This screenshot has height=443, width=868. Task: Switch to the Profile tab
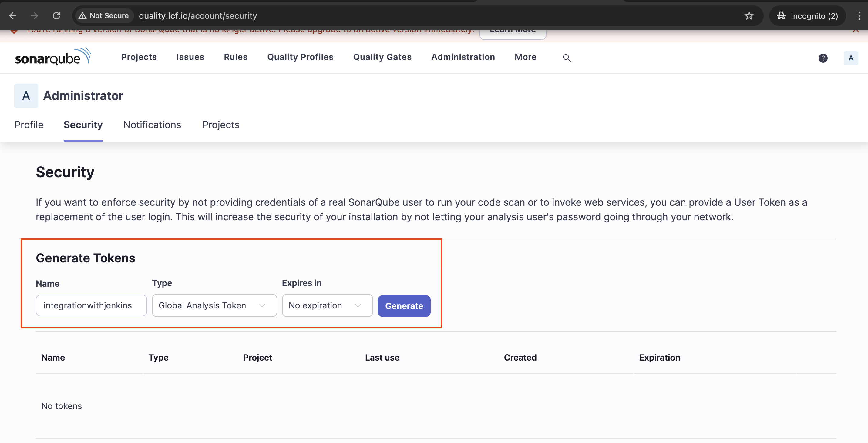point(29,125)
